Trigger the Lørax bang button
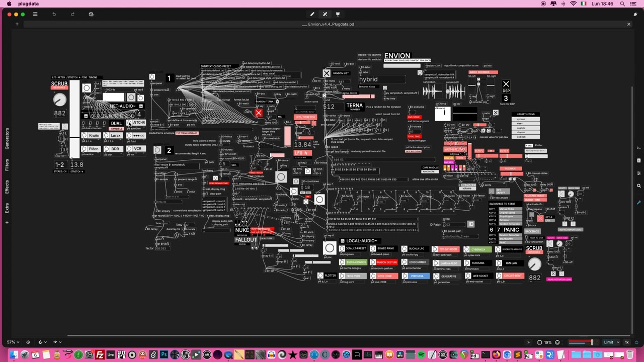Viewport: 644px width, 362px height. (106, 136)
